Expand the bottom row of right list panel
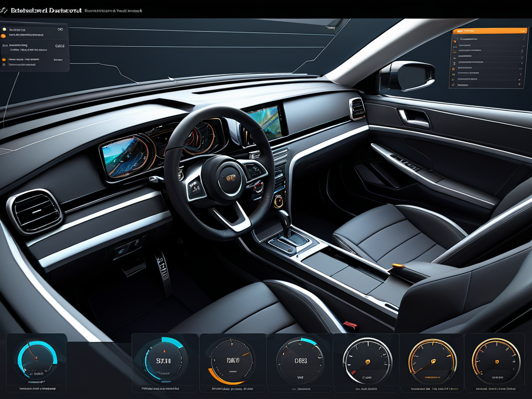 tap(519, 84)
